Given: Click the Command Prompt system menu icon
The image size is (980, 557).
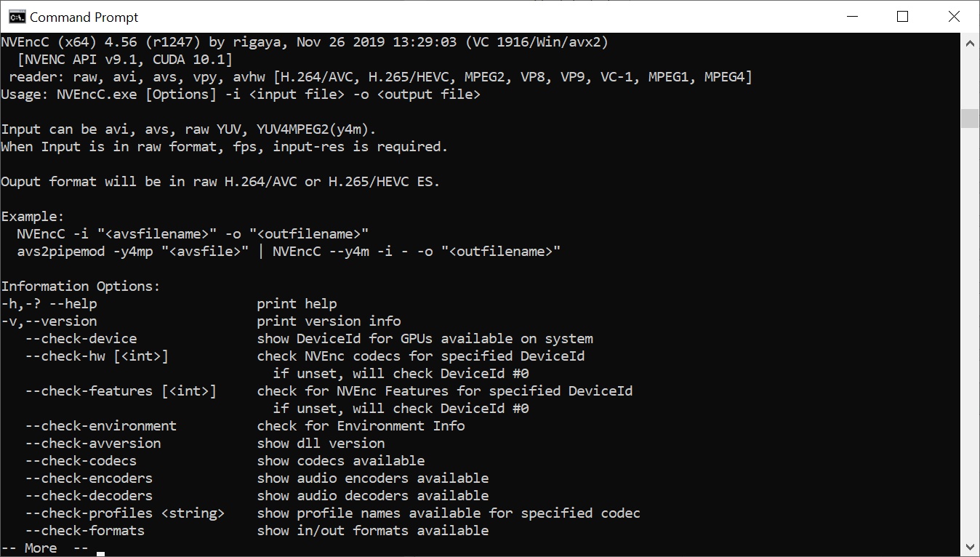Looking at the screenshot, I should 16,17.
